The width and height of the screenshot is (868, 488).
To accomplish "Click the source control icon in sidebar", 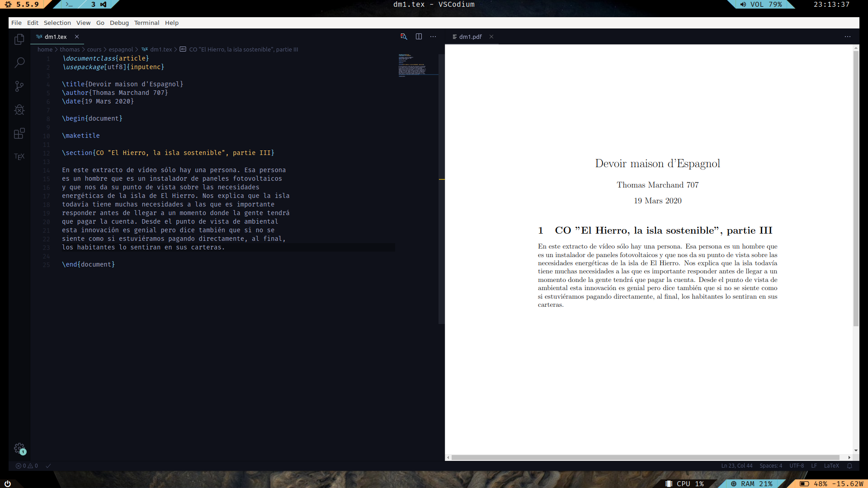I will coord(19,86).
